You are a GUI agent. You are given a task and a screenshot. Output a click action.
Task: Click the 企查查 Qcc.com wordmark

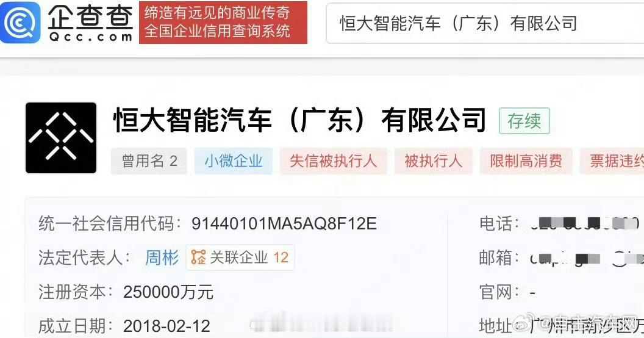(x=90, y=23)
